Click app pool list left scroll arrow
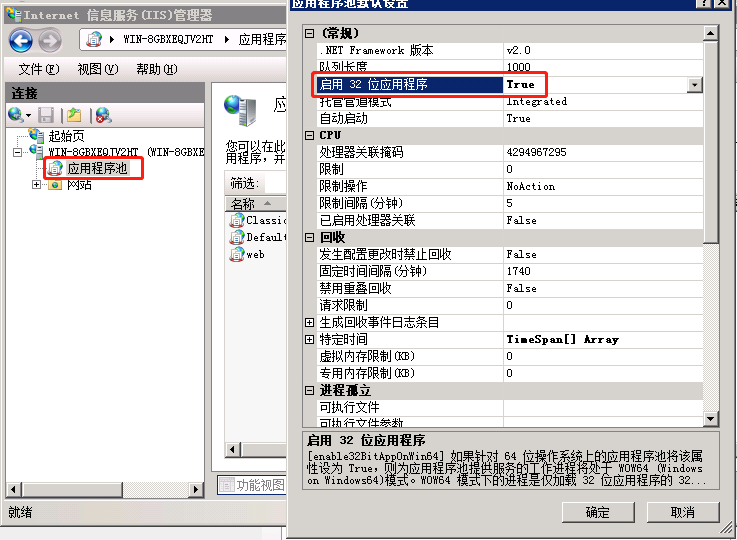Image resolution: width=737 pixels, height=540 pixels. 232,449
